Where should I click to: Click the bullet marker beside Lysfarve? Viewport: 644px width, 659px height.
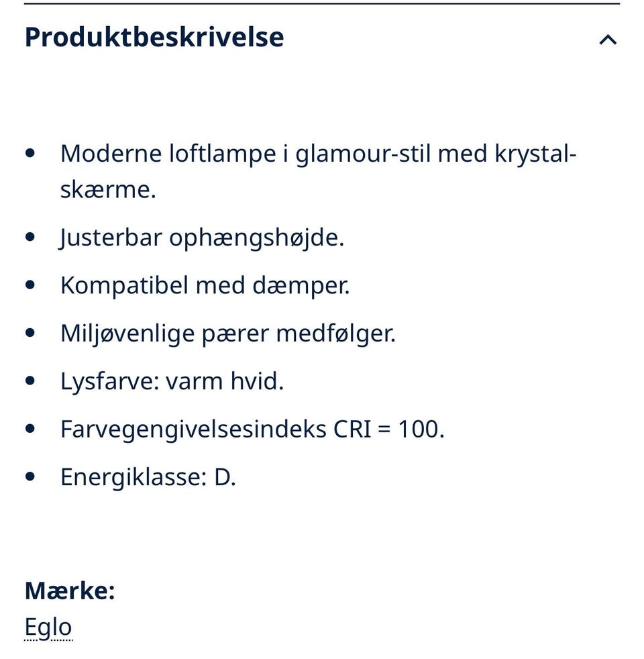(31, 381)
